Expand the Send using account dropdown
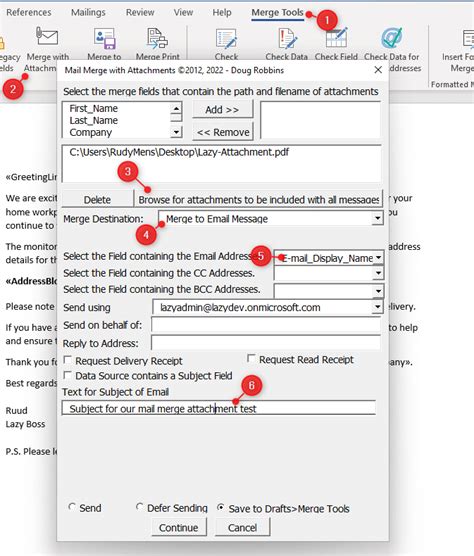This screenshot has height=556, width=474. [378, 307]
